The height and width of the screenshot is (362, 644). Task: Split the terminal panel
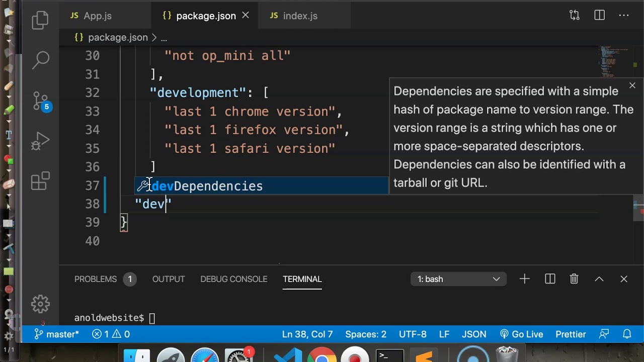550,279
